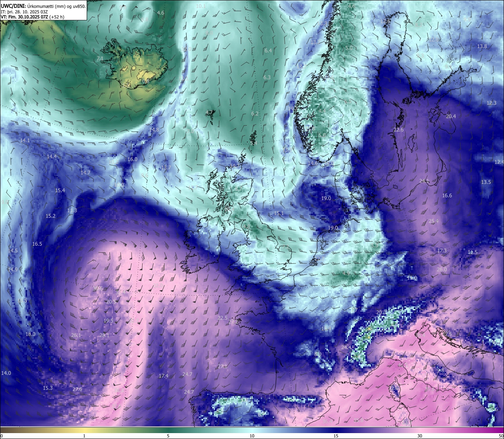This screenshot has height=439, width=504.
Task: Click the '14.6' value near southern Norway
Action: pyautogui.click(x=313, y=163)
